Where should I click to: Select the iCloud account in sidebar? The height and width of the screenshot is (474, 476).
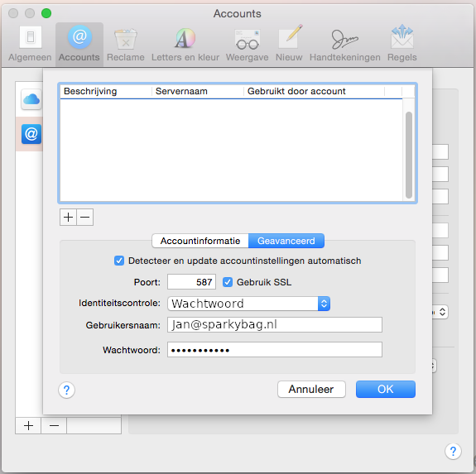[x=31, y=99]
